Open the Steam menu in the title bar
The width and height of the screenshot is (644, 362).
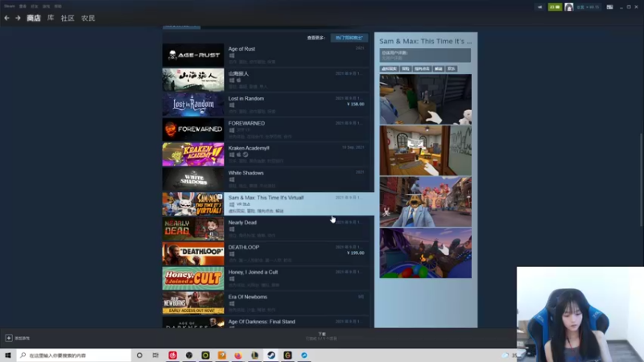10,6
